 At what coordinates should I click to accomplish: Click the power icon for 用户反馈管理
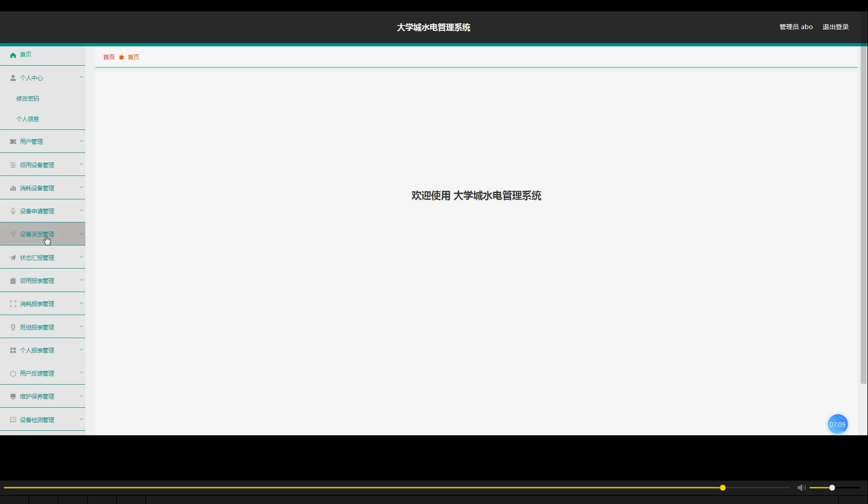coord(13,373)
